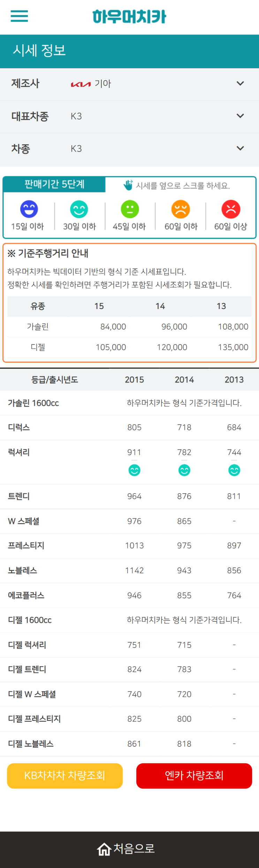The height and width of the screenshot is (868, 259).
Task: Select the 디젤 트렌디 row label
Action: 27,669
